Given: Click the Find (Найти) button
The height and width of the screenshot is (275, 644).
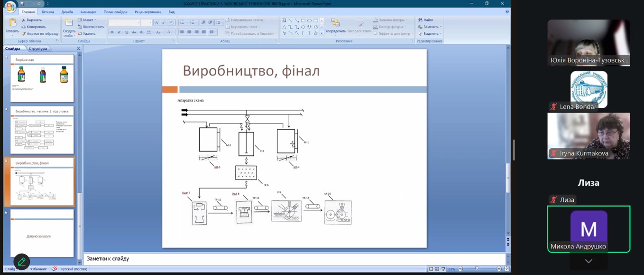Looking at the screenshot, I should coord(425,20).
